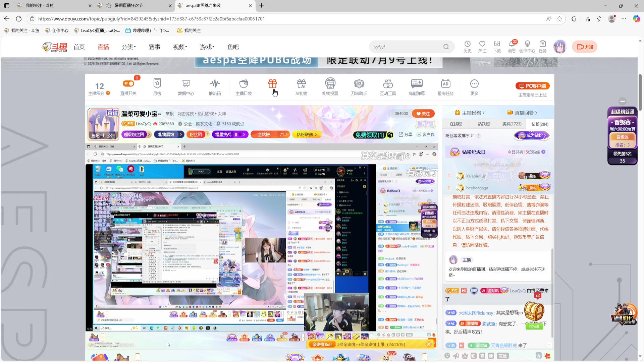Image resolution: width=644 pixels, height=362 pixels.
Task: Expand the 视频 video dropdown menu
Action: 180,47
